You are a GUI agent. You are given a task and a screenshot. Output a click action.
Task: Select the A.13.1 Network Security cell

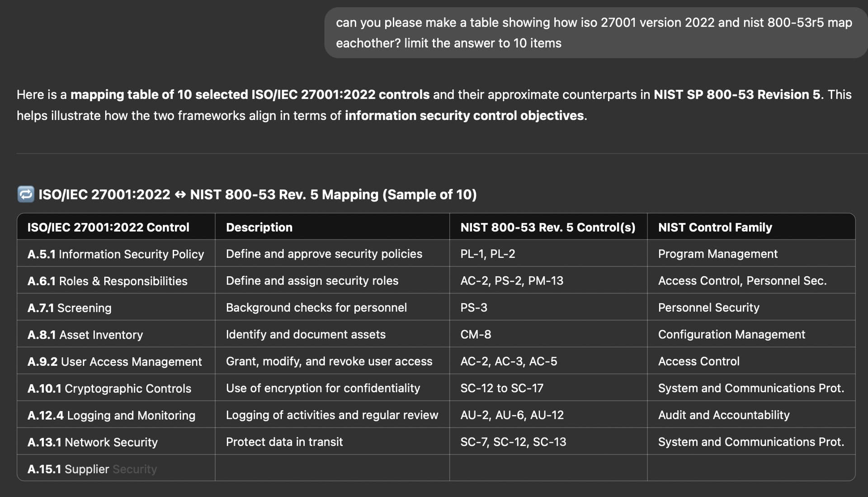(x=116, y=442)
